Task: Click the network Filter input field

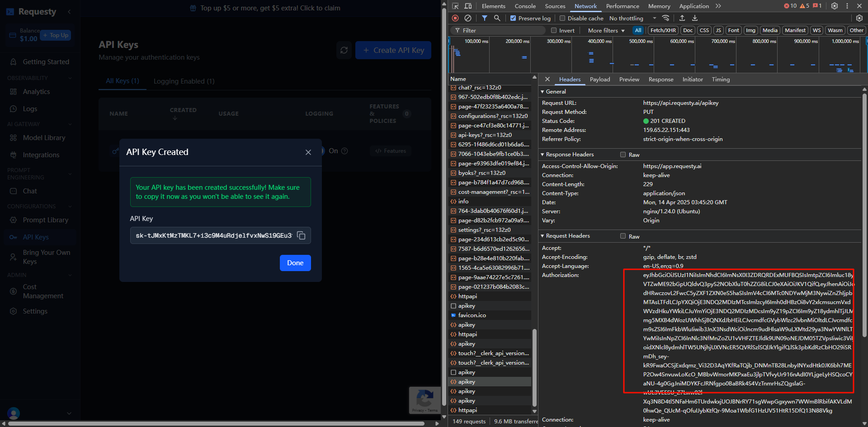Action: (x=498, y=30)
